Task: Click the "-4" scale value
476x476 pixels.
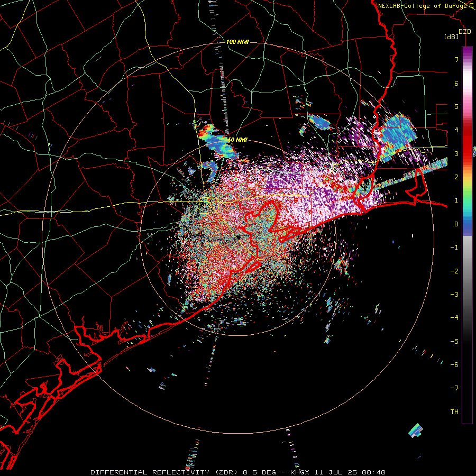Action: 454,318
